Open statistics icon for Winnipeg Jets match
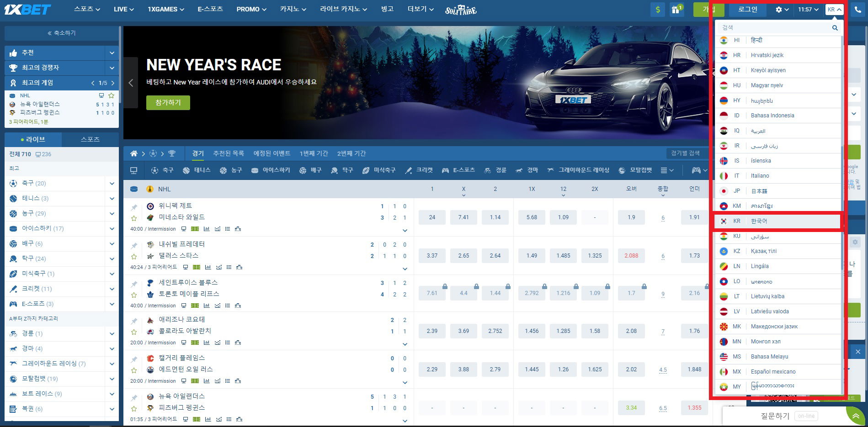 207,229
